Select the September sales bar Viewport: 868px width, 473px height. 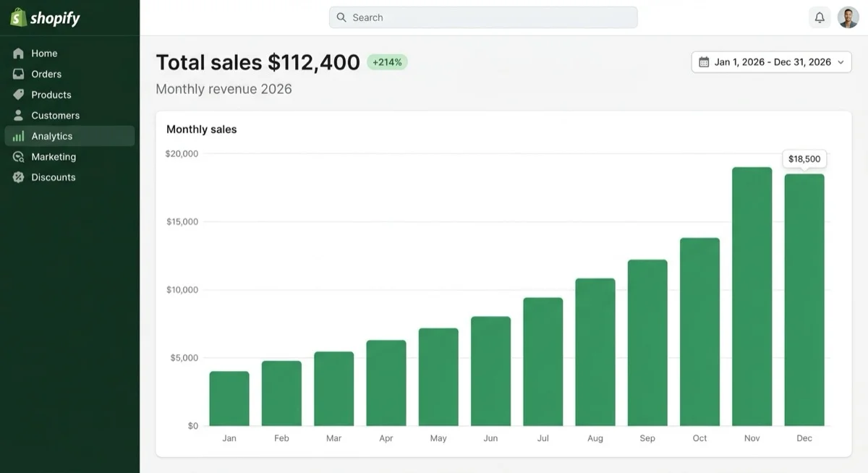647,343
